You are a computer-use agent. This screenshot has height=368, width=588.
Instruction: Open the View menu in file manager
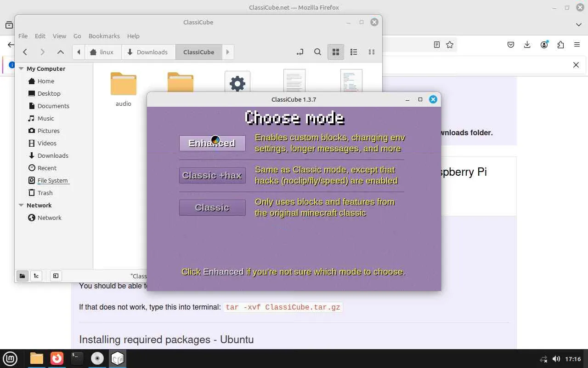pyautogui.click(x=59, y=36)
